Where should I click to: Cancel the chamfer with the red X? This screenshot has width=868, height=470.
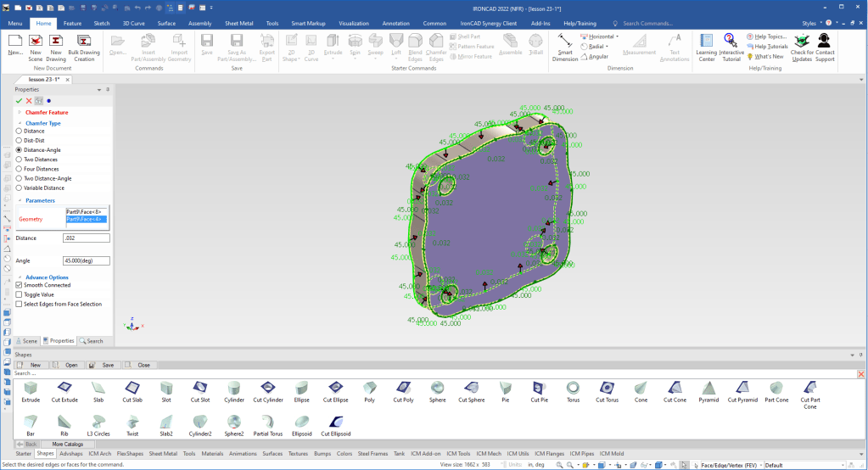click(29, 100)
